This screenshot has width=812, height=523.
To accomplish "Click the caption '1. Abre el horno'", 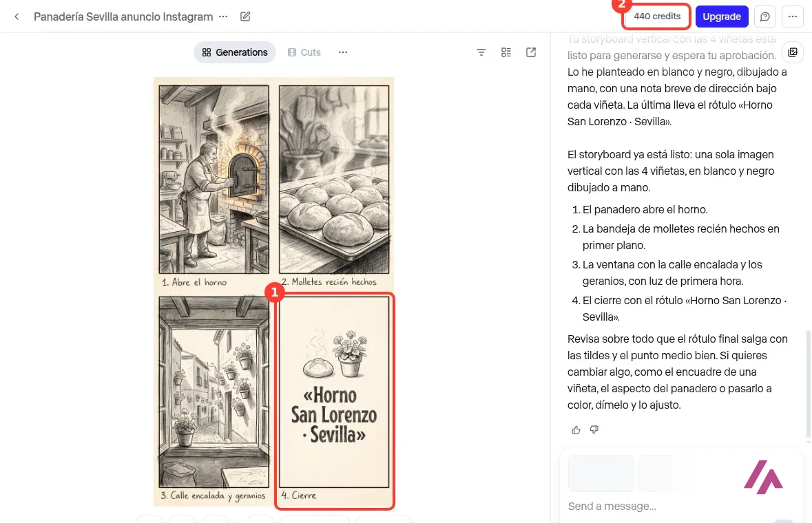I will click(194, 282).
